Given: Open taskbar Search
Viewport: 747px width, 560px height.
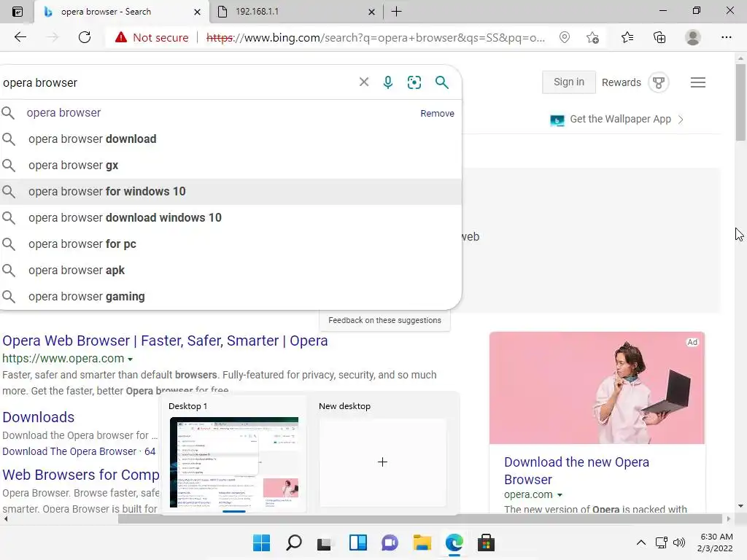Looking at the screenshot, I should 294,542.
